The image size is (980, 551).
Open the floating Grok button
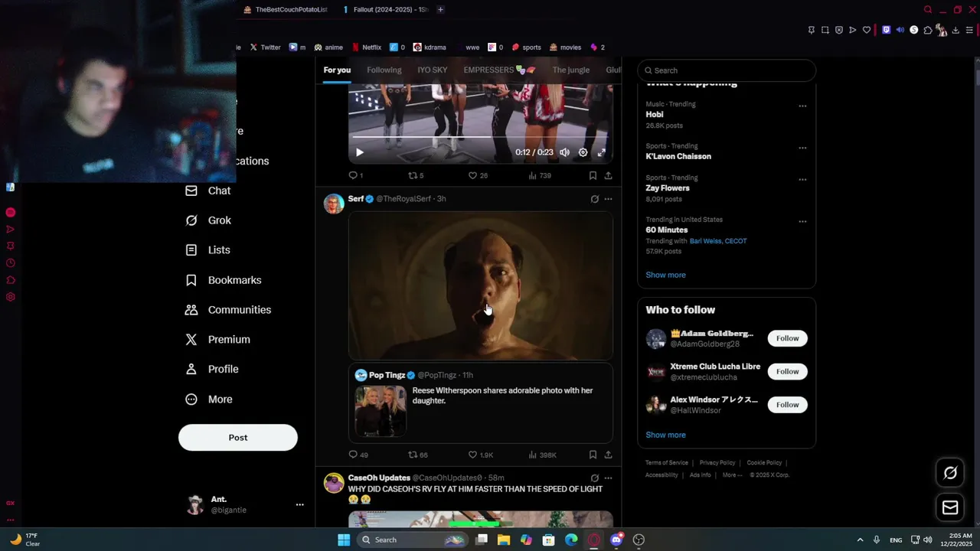pos(950,473)
